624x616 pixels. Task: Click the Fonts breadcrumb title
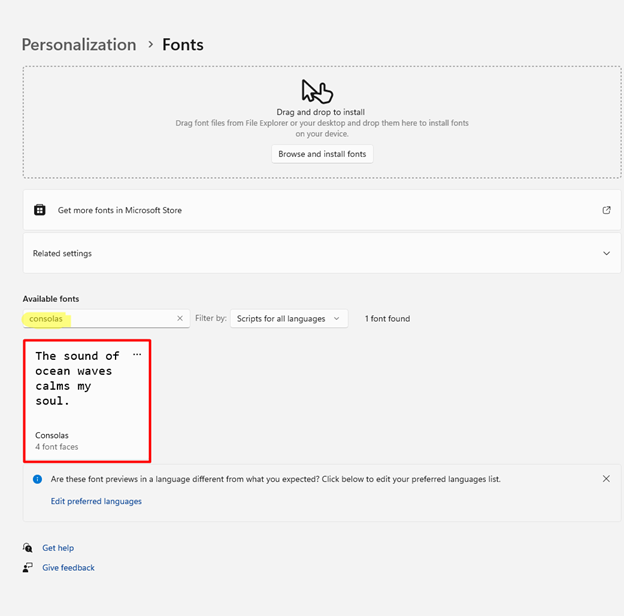pyautogui.click(x=183, y=45)
